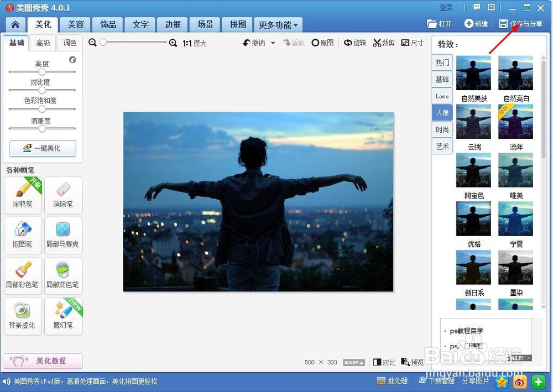The image size is (553, 392).
Task: Open the 调色 color sub-tab
Action: (70, 43)
